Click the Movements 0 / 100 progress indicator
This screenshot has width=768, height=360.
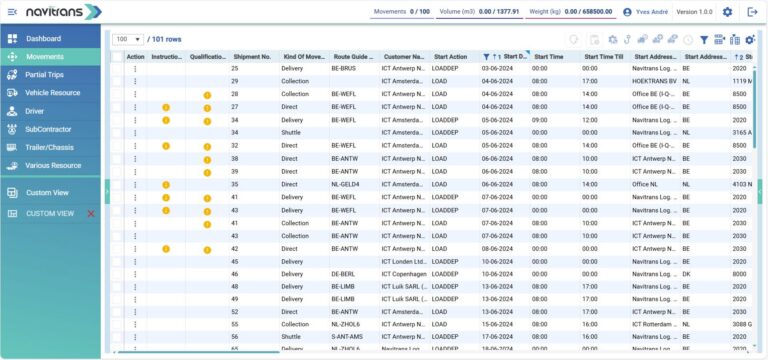(x=402, y=12)
